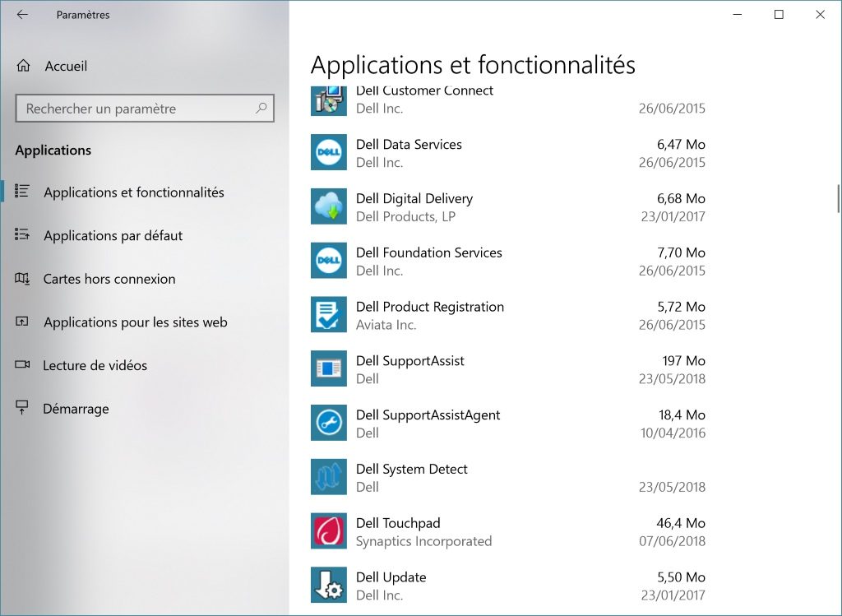Select the Applications et fonctionnalités sidebar icon
Image resolution: width=842 pixels, height=616 pixels.
[22, 191]
